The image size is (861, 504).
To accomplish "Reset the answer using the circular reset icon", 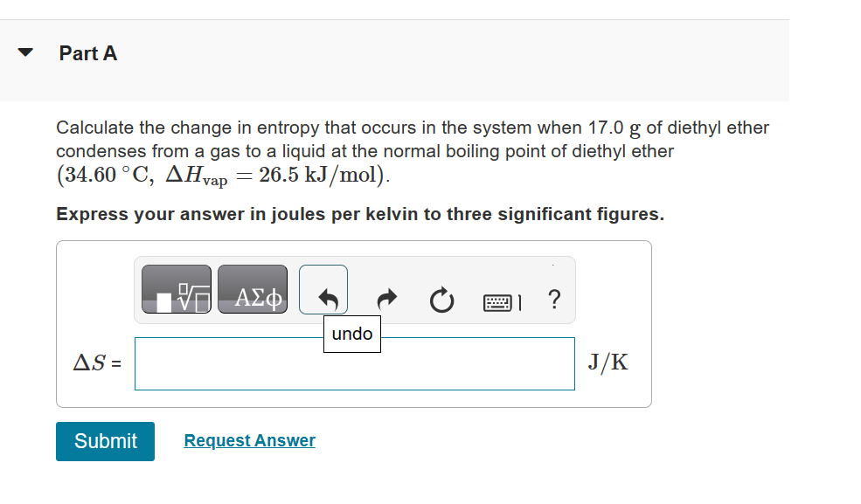I will pos(442,300).
